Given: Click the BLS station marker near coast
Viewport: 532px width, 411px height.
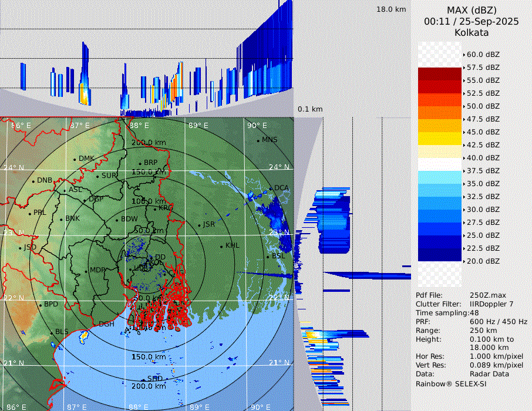Looking at the screenshot, I should tap(51, 332).
